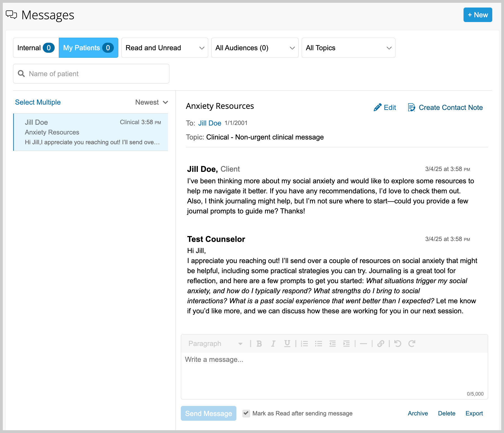Screen dimensions: 504x433
Task: Toggle underline formatting icon
Action: pos(287,343)
